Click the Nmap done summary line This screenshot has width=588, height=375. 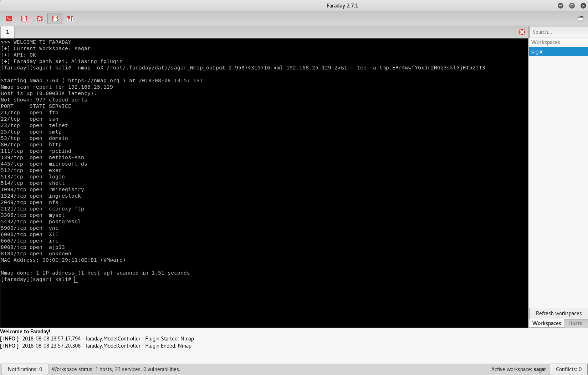click(x=95, y=273)
